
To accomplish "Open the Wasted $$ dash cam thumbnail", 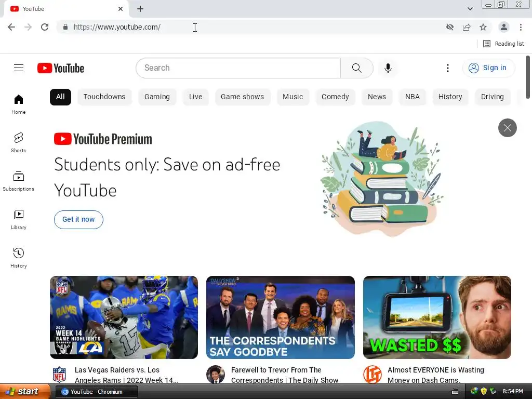I will pos(437,317).
